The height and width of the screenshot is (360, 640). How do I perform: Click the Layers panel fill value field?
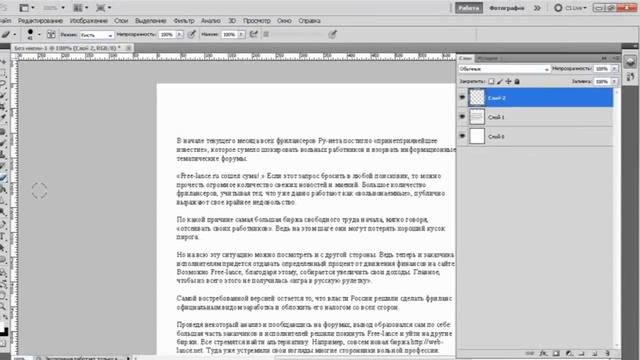click(x=602, y=82)
